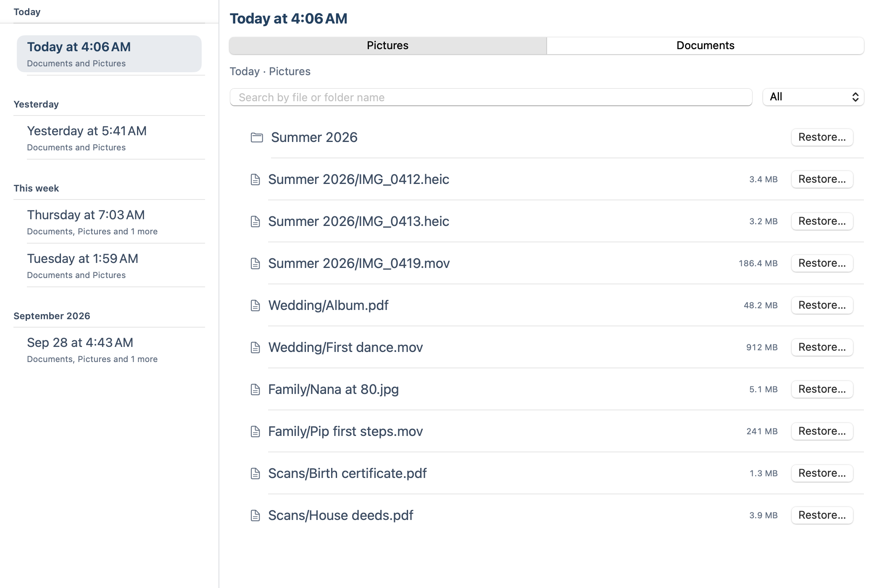Switch to the Documents tab
874x588 pixels.
705,45
